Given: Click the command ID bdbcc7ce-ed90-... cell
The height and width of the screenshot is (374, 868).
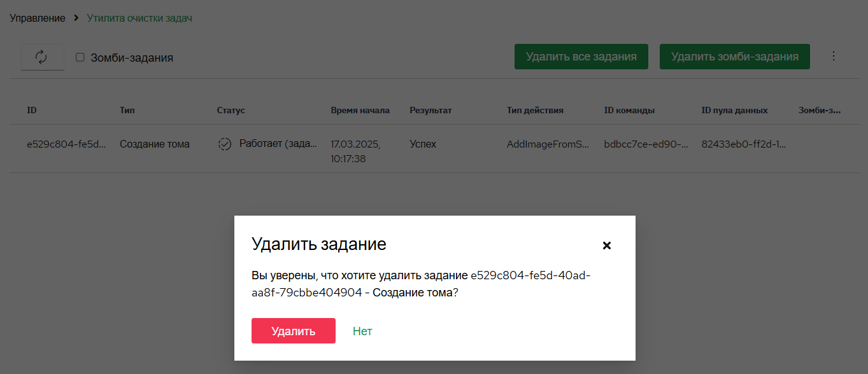Looking at the screenshot, I should (x=646, y=144).
